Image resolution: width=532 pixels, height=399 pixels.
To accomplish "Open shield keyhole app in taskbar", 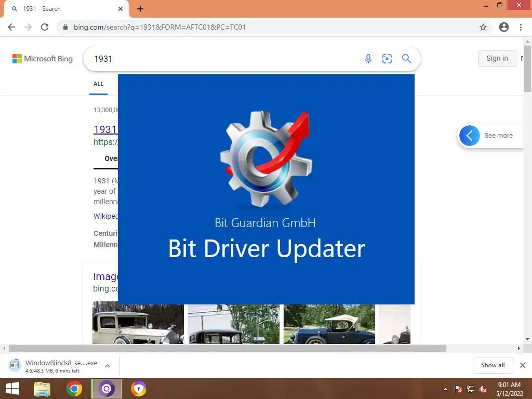I will point(138,389).
